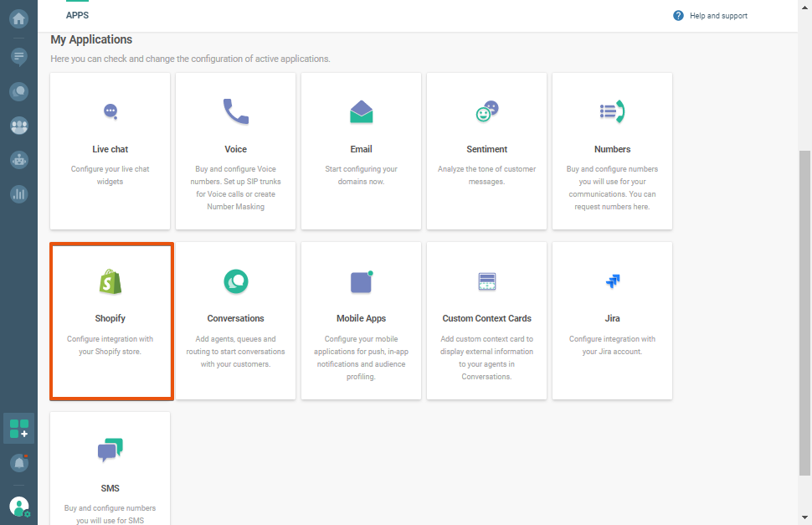This screenshot has height=525, width=812.
Task: Click the Shopify bag icon
Action: (x=110, y=281)
